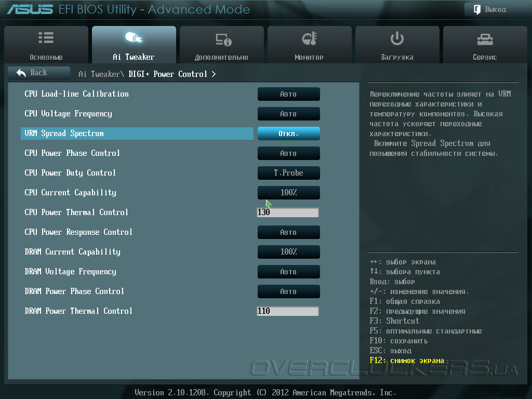Click the F1: общая справка hint
This screenshot has width=532, height=399.
click(405, 301)
